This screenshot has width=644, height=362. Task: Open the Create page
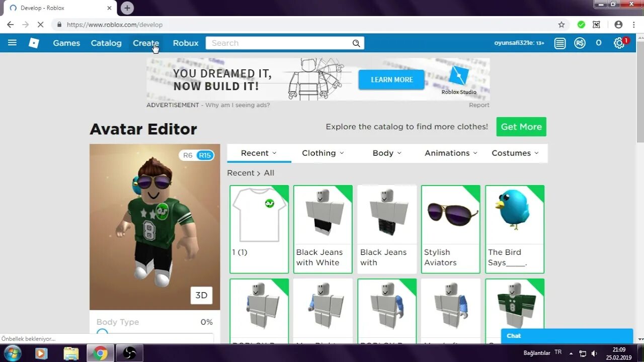(x=146, y=43)
